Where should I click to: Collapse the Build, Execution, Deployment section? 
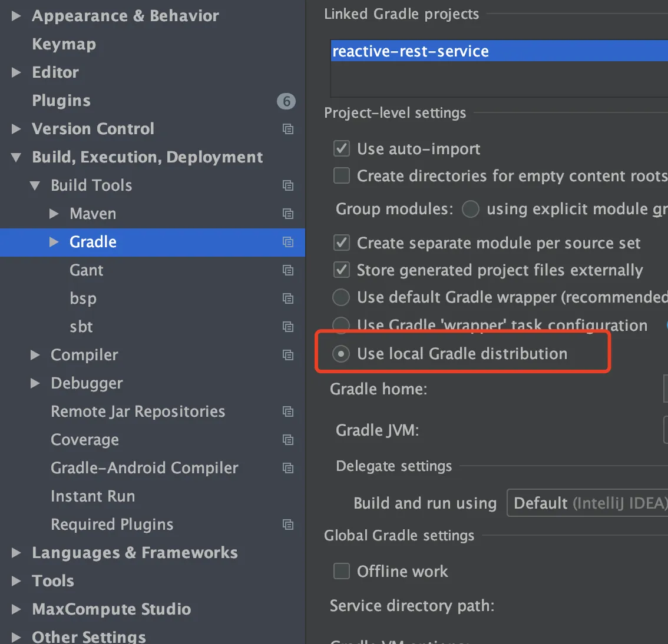coord(16,157)
